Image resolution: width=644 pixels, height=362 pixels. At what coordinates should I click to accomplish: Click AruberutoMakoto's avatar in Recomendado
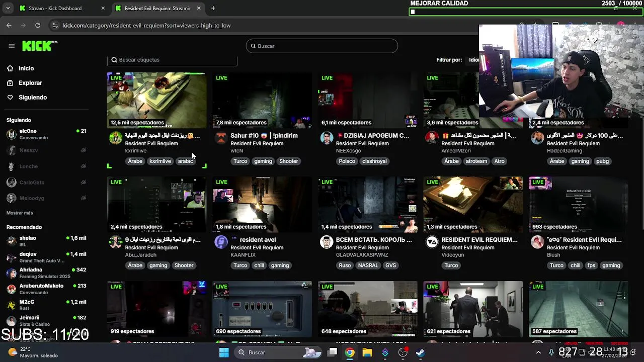coord(11,289)
